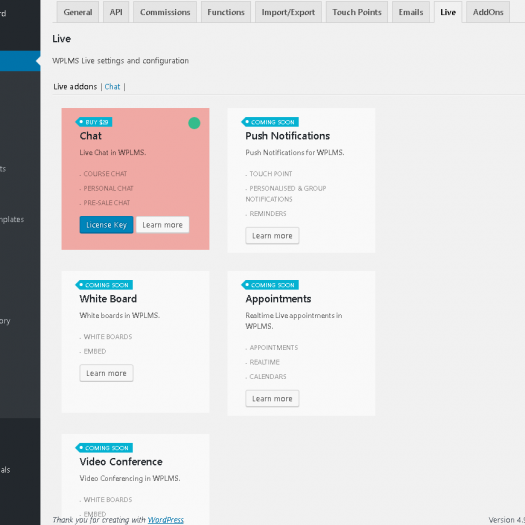
Task: Select the Live tab
Action: point(448,12)
